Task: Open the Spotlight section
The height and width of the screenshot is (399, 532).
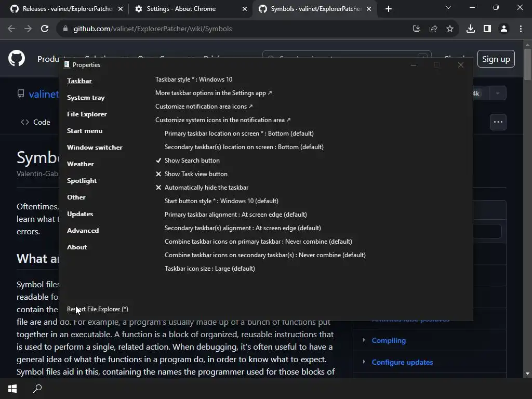Action: (82, 180)
